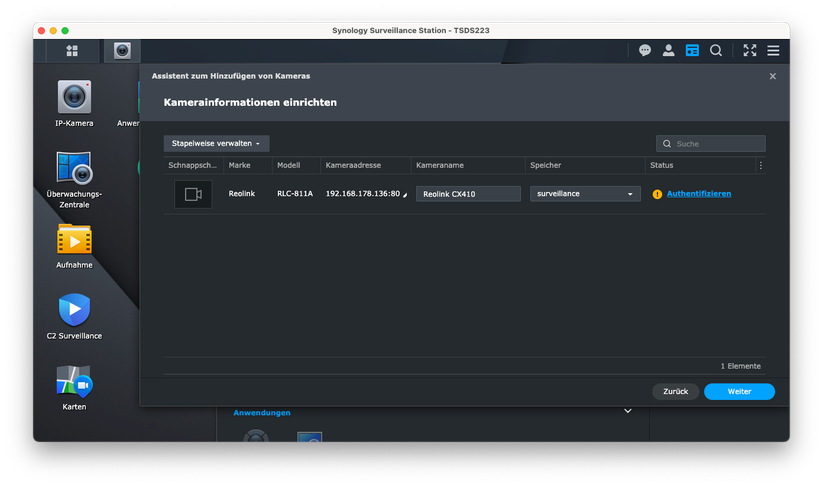
Task: Click the Schnappsch... column header
Action: 192,165
